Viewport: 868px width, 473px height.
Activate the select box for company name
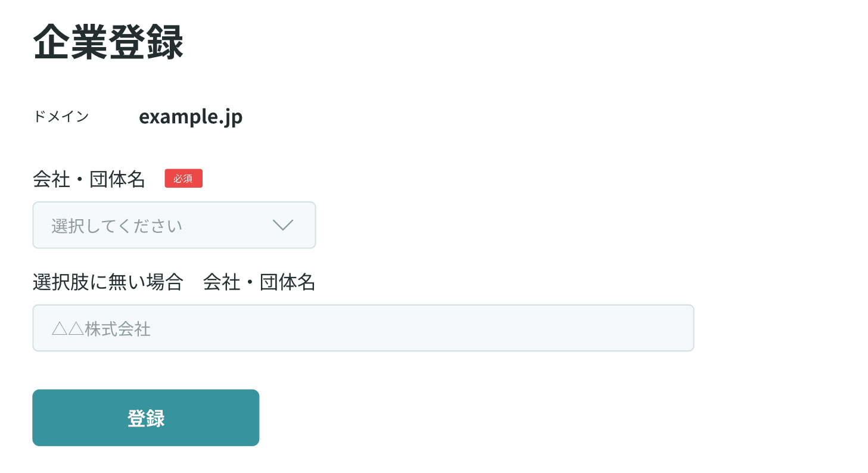point(174,225)
